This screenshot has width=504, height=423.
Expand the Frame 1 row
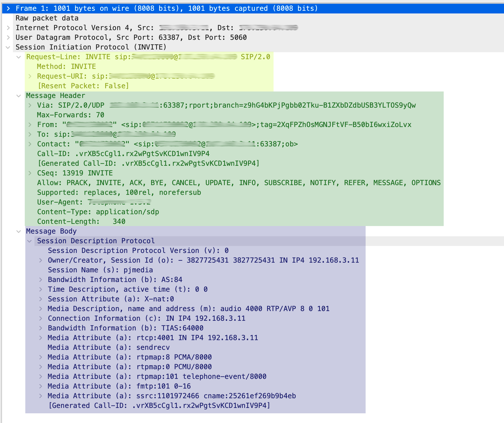pos(8,8)
